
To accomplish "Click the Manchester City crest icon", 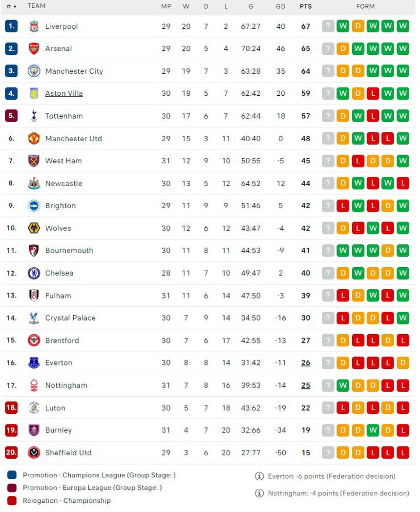I will [34, 71].
